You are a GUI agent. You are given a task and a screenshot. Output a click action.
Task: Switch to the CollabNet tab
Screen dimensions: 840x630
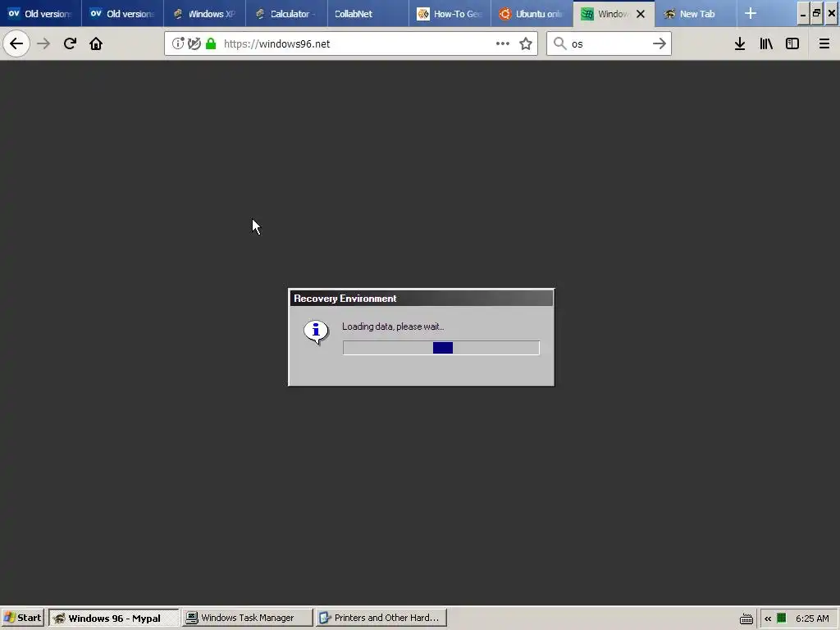pyautogui.click(x=368, y=13)
